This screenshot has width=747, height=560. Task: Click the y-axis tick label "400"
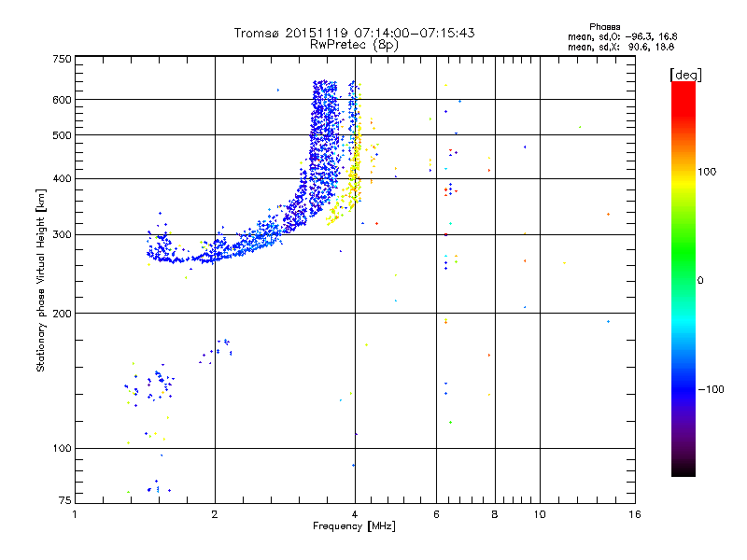pos(62,179)
